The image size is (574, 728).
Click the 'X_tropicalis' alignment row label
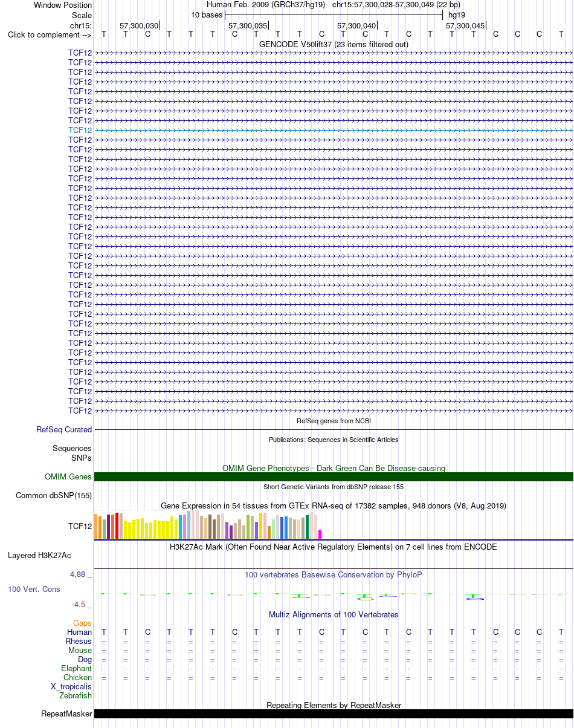(x=71, y=686)
